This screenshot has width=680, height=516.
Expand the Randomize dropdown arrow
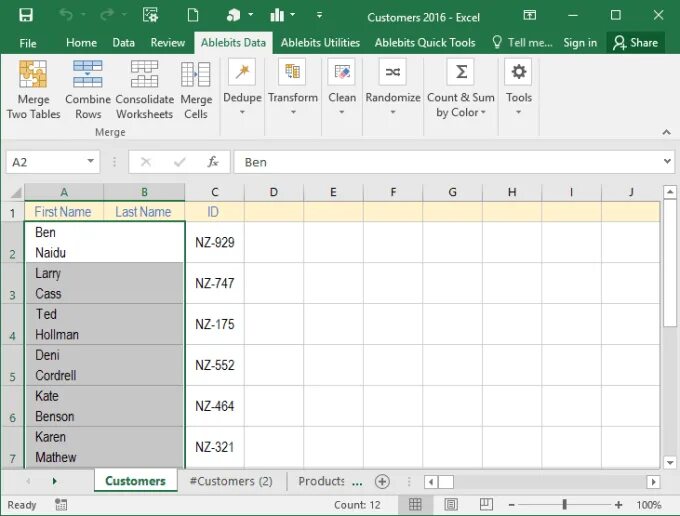[393, 112]
